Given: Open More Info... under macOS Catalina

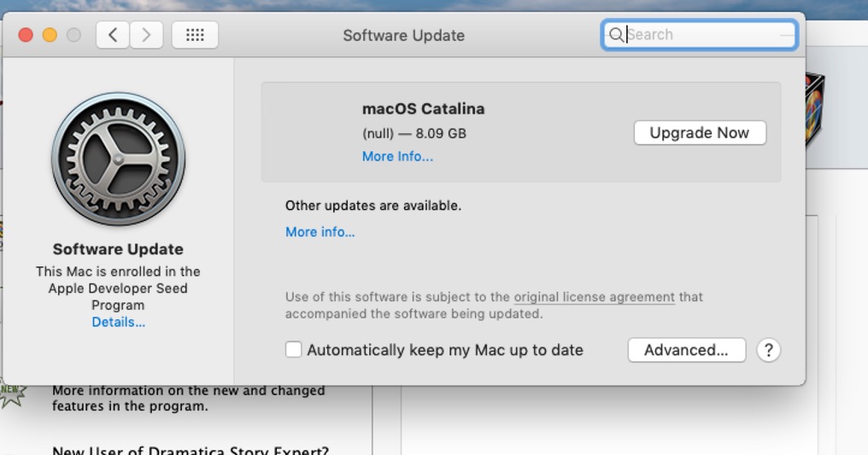Looking at the screenshot, I should (397, 156).
